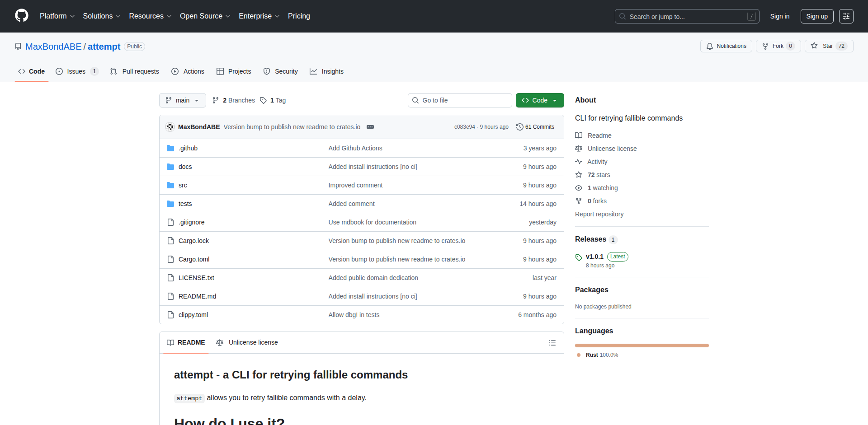Viewport: 868px width, 425px height.
Task: Click the MaxBondABE owner link
Action: point(53,47)
